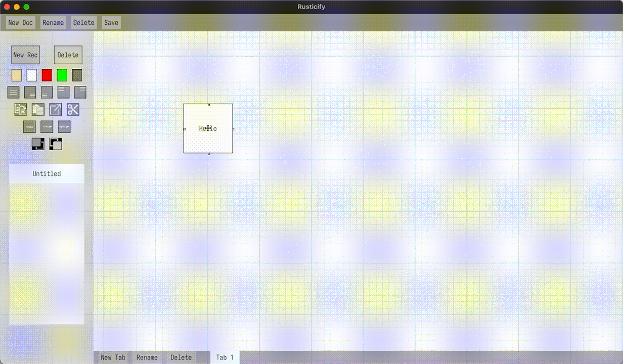The image size is (623, 364).
Task: Delete the document using top toolbar
Action: click(83, 23)
